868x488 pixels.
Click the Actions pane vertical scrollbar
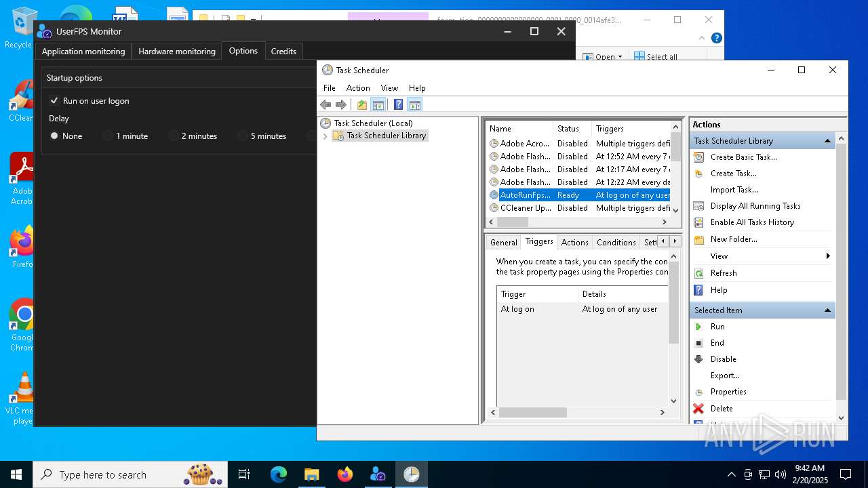click(x=842, y=271)
